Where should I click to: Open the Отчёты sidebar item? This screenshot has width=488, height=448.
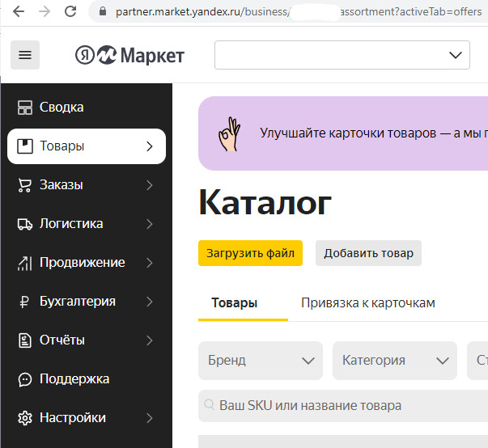[87, 340]
